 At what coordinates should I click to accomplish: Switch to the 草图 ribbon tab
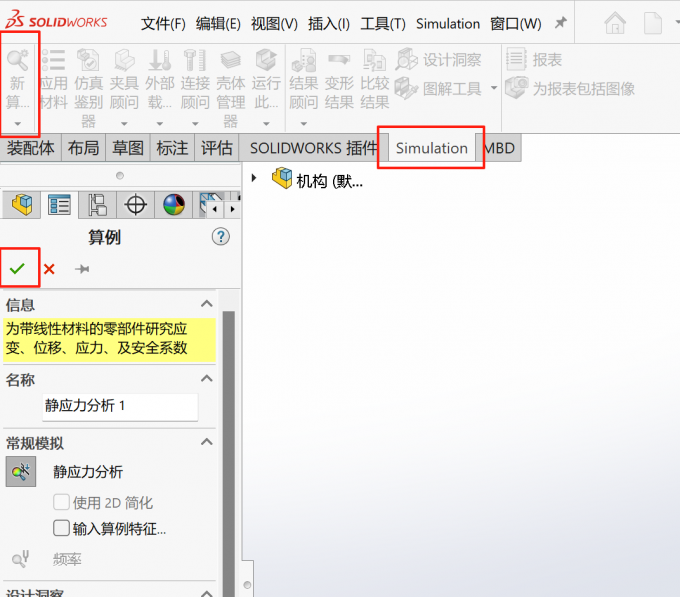coord(128,148)
